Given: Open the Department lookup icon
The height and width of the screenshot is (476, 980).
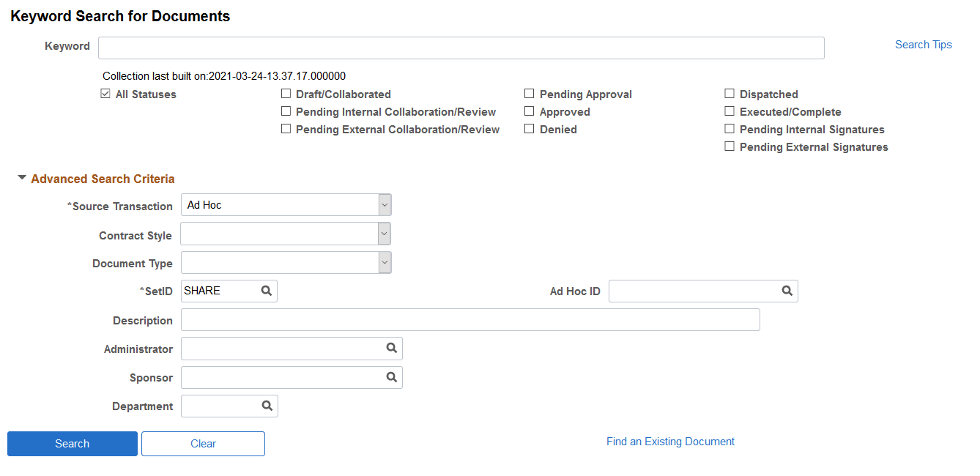Looking at the screenshot, I should [266, 405].
